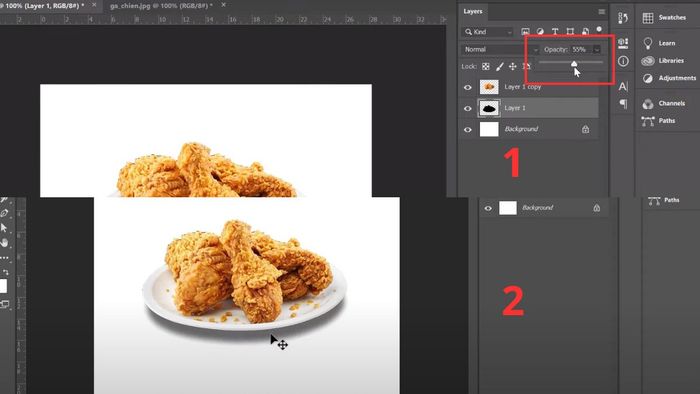Click the Opacity 55% value field
The image size is (700, 394).
(579, 50)
